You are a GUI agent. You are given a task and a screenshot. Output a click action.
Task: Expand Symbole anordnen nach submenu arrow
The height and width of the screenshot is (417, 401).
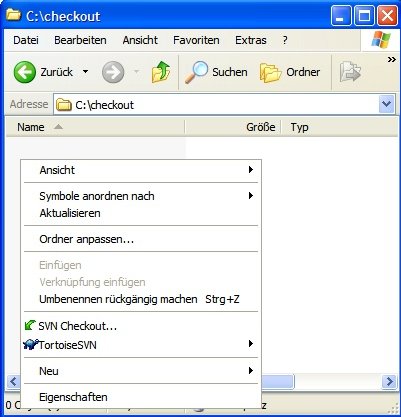tap(251, 195)
